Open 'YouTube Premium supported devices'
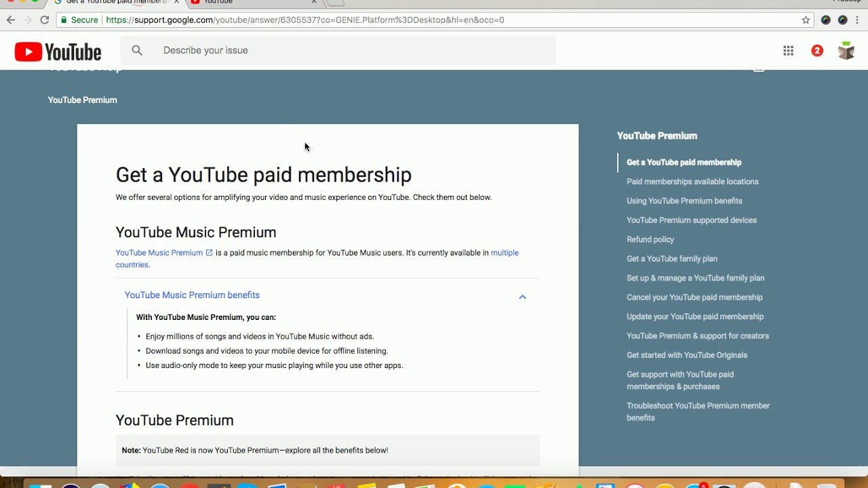The width and height of the screenshot is (868, 488). (x=691, y=220)
